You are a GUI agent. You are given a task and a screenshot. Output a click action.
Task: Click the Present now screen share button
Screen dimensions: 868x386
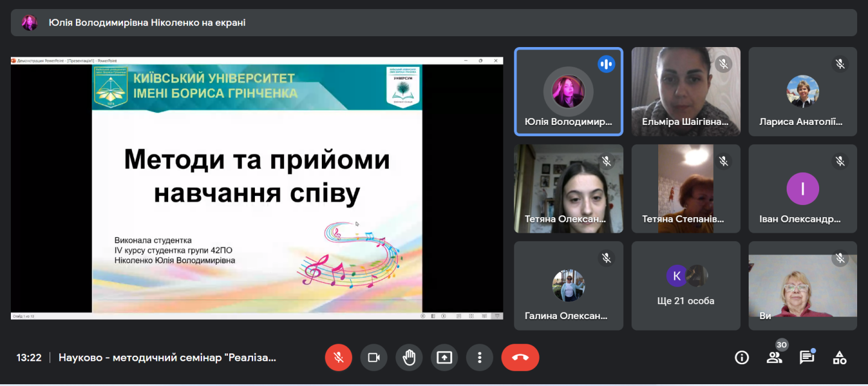pos(444,358)
